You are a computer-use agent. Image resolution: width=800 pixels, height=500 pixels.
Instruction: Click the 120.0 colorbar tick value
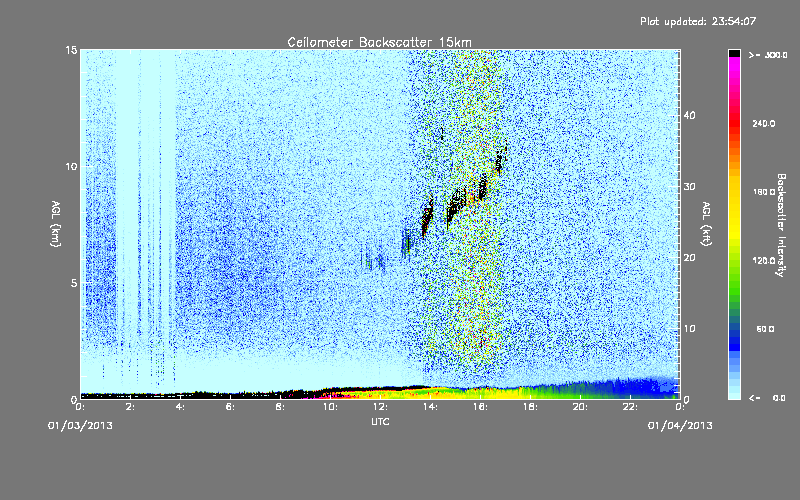click(764, 261)
